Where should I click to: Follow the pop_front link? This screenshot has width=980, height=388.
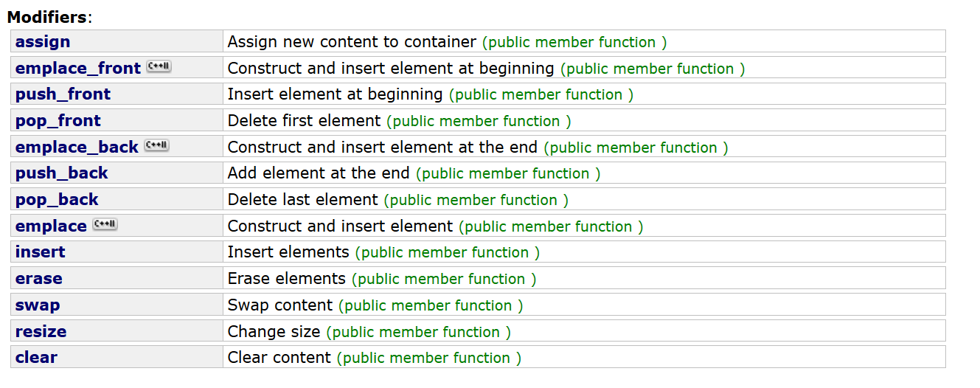(58, 121)
